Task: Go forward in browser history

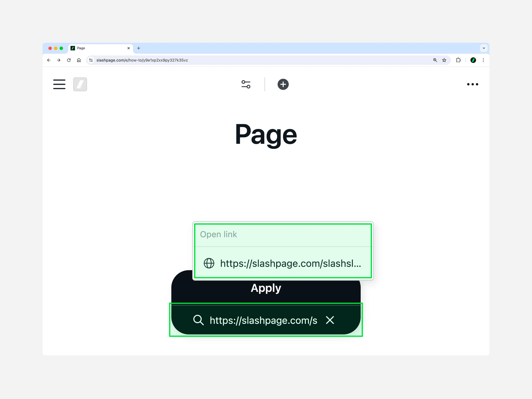Action: (59, 60)
